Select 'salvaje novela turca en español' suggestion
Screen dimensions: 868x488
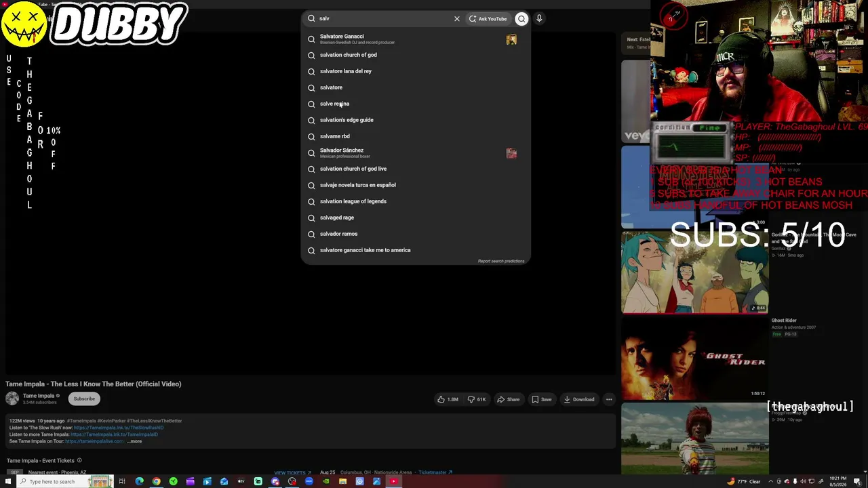(416, 185)
